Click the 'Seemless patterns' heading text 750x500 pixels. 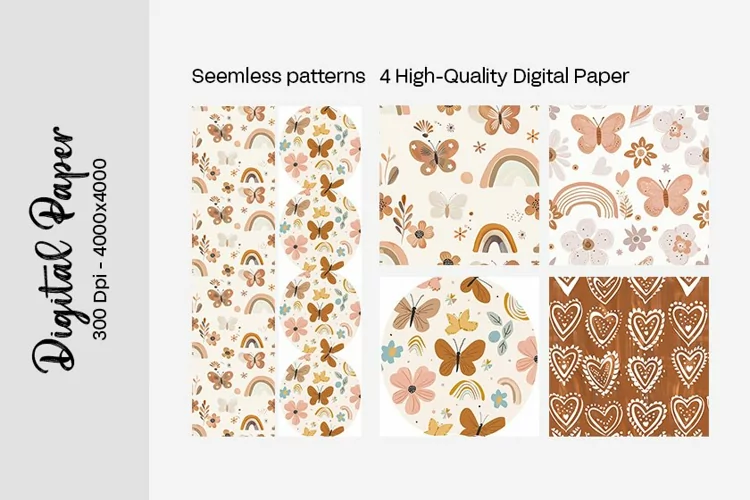(x=278, y=76)
